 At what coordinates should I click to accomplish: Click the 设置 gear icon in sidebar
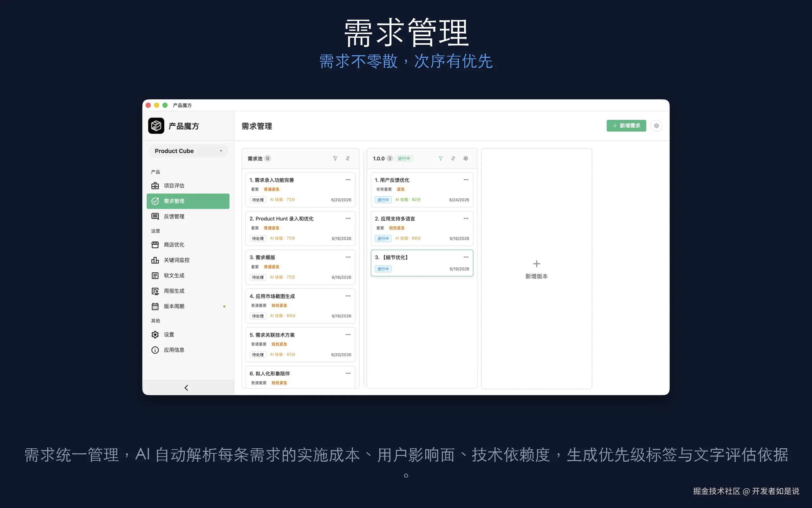click(155, 335)
